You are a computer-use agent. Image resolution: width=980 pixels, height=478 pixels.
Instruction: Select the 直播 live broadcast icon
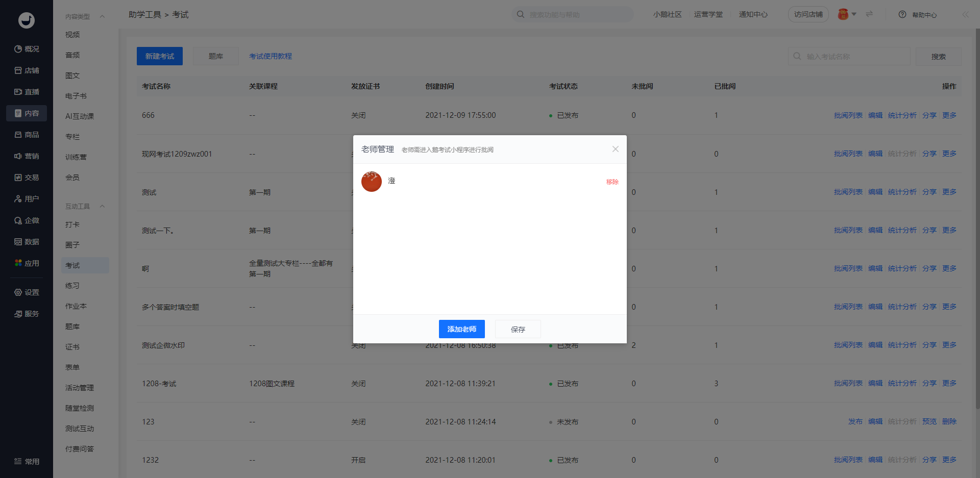18,92
